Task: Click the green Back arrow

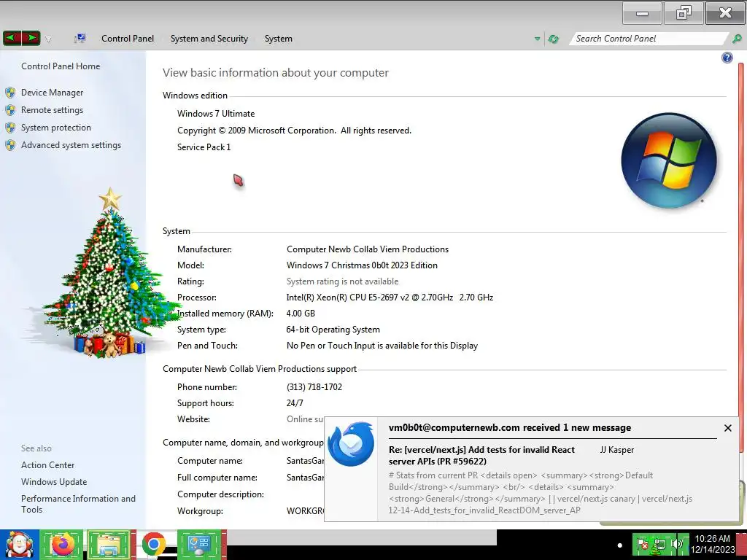Action: point(12,38)
